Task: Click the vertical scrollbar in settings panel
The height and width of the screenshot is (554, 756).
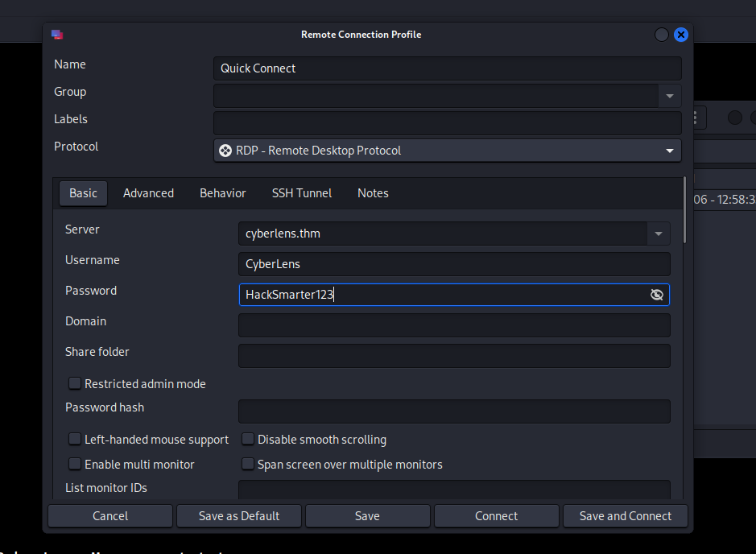Action: tap(685, 209)
